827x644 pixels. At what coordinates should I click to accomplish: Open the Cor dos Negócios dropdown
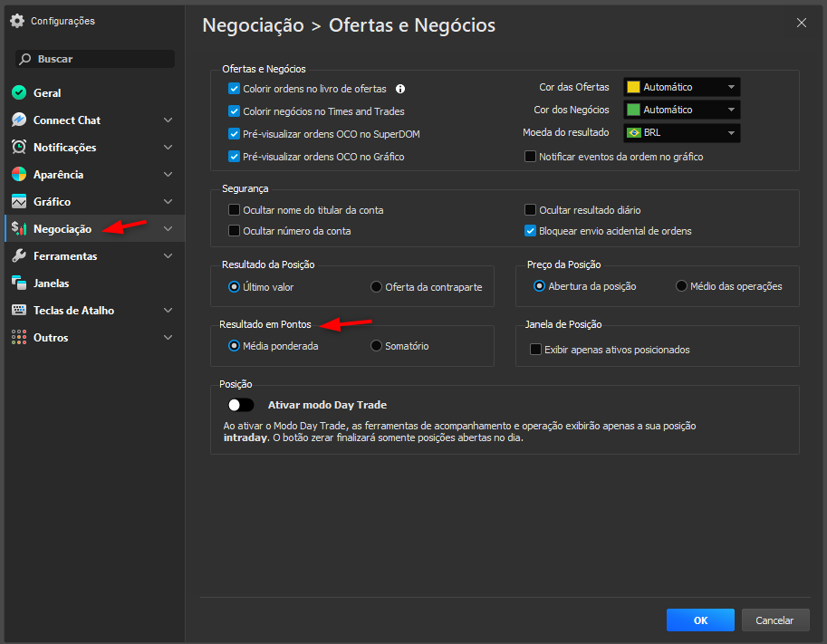point(681,109)
